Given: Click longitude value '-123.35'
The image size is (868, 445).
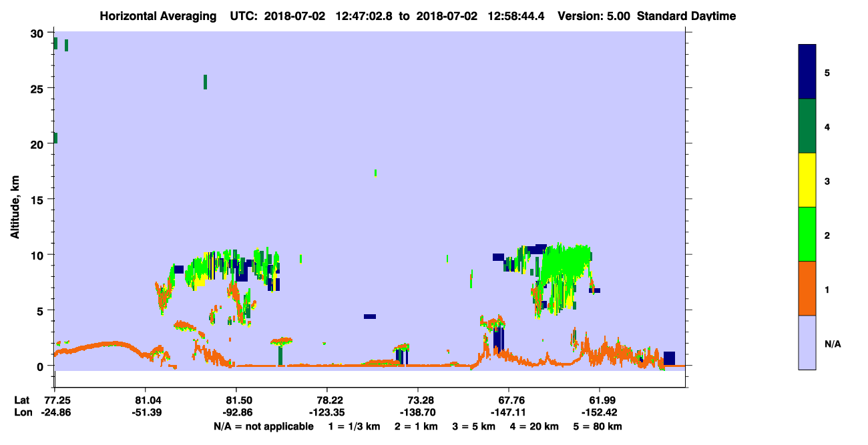Looking at the screenshot, I should coord(327,412).
